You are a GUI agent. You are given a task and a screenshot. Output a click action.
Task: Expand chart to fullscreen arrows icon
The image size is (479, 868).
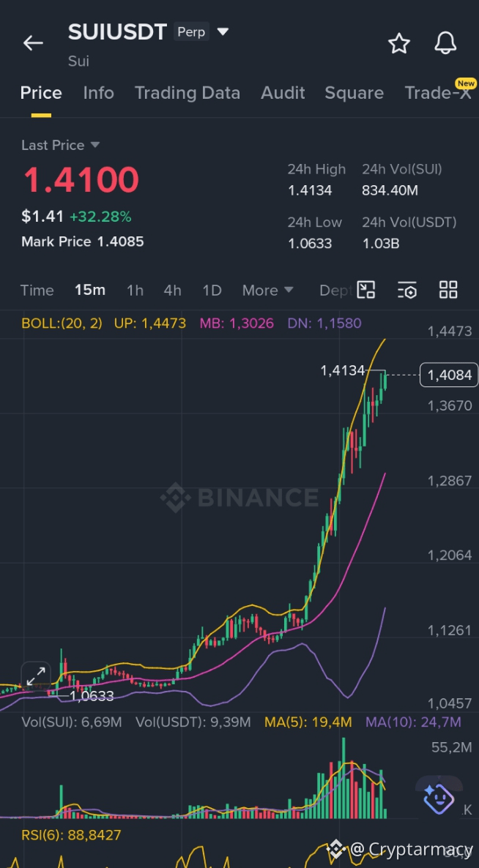coord(36,676)
